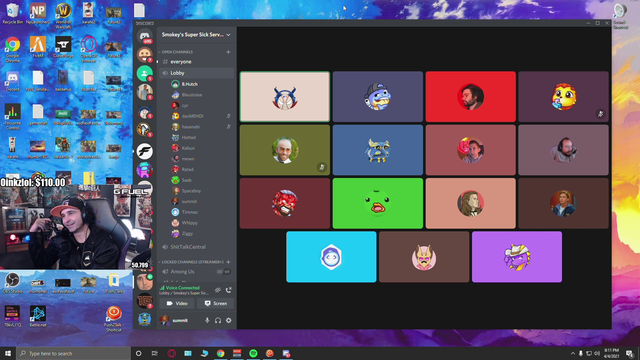The width and height of the screenshot is (640, 360).
Task: Collapse the OPEN CHANNELS category
Action: pos(176,52)
